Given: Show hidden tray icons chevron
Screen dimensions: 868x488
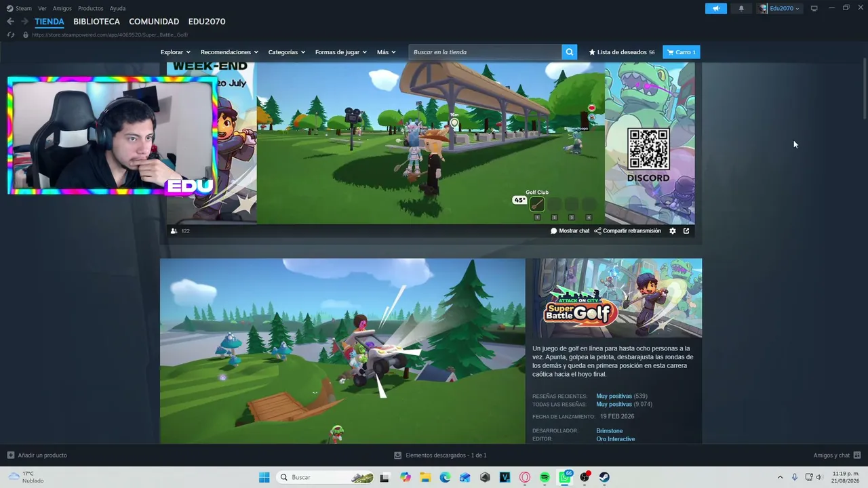Looking at the screenshot, I should [x=780, y=477].
